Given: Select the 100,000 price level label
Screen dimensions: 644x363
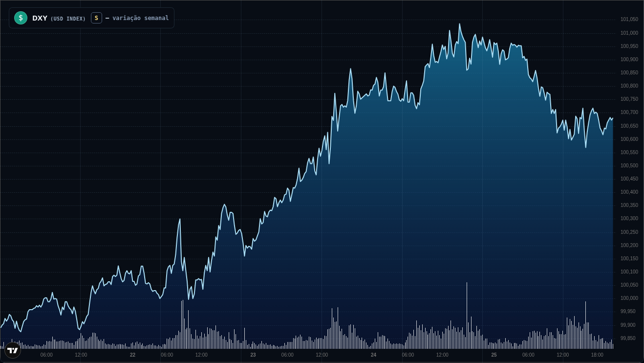Looking at the screenshot, I should point(629,298).
